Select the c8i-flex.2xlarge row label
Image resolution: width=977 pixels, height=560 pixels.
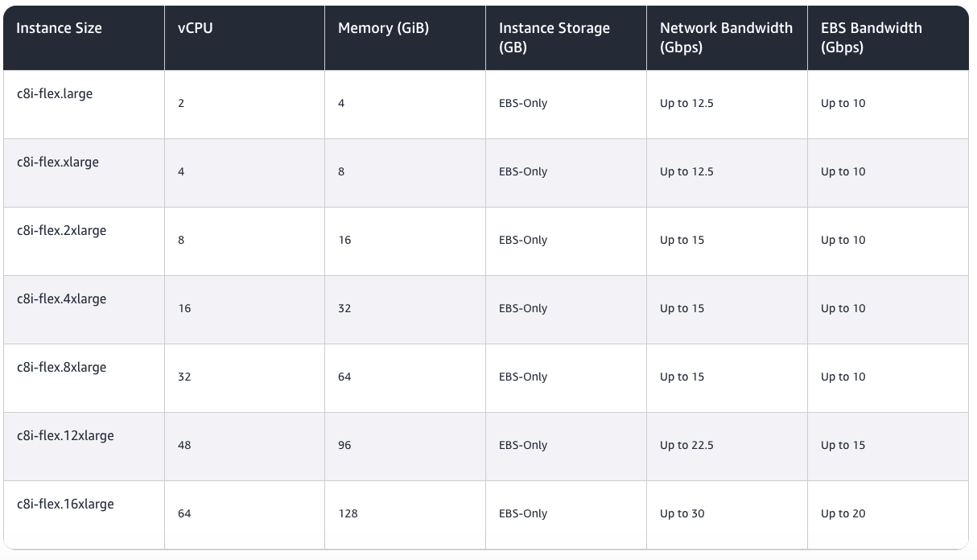pyautogui.click(x=61, y=231)
